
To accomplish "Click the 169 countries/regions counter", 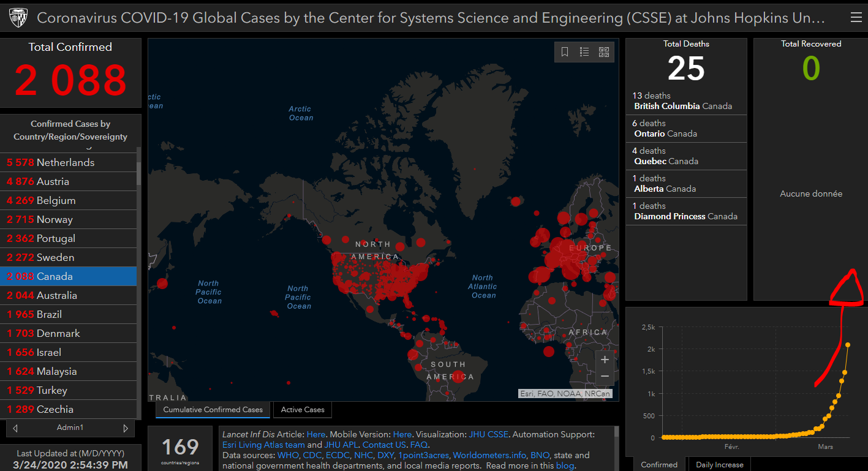I will (180, 447).
